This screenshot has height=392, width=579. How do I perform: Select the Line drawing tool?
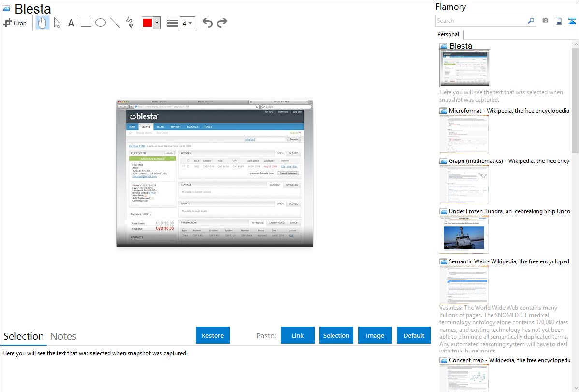click(115, 23)
